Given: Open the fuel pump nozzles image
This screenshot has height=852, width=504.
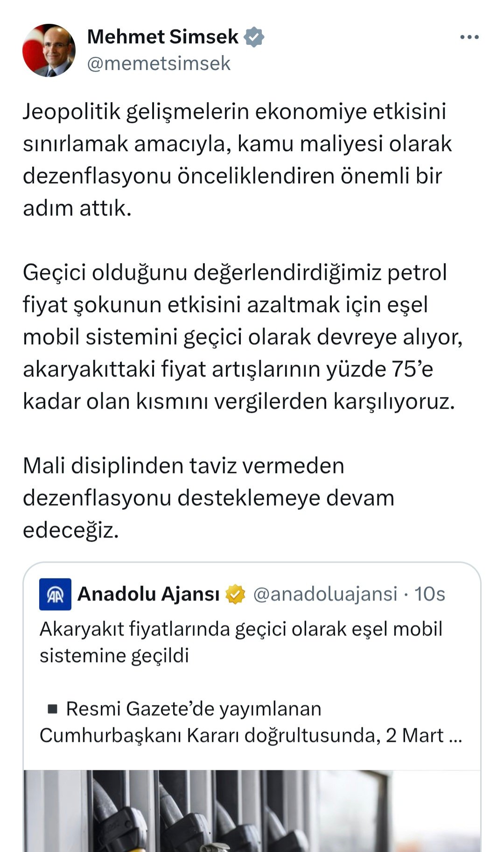Looking at the screenshot, I should (252, 812).
